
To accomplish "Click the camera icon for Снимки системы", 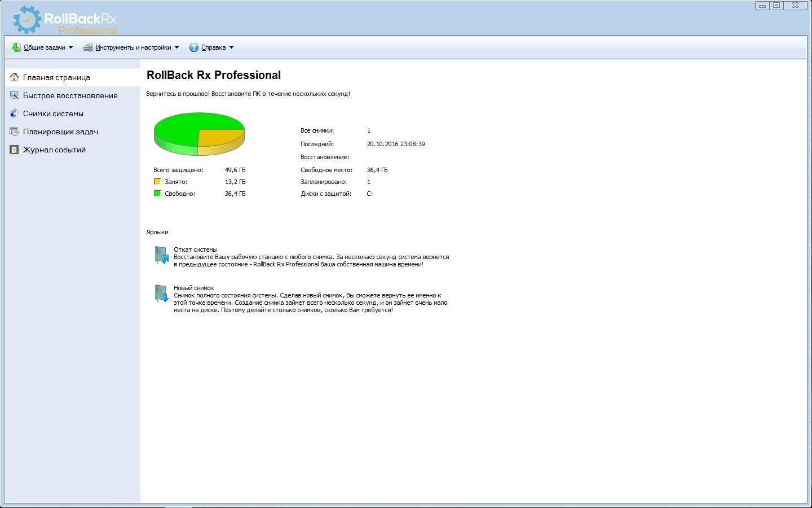I will coord(14,113).
